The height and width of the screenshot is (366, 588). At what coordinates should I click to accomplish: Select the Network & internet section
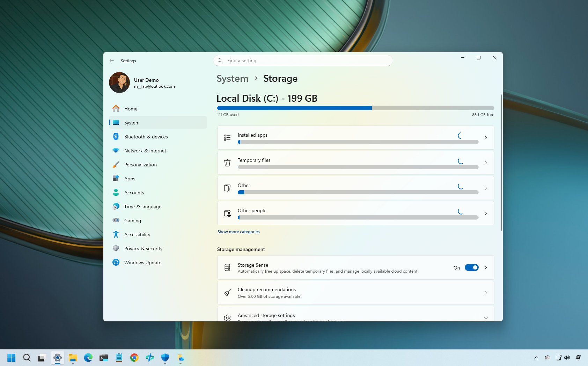(x=145, y=151)
